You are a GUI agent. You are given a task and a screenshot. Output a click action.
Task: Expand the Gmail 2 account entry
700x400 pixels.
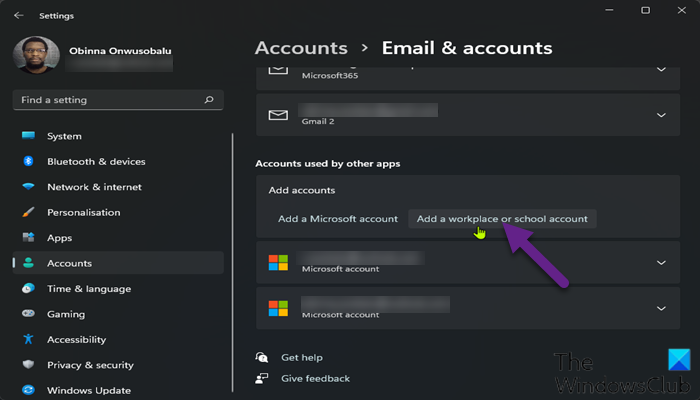[660, 115]
